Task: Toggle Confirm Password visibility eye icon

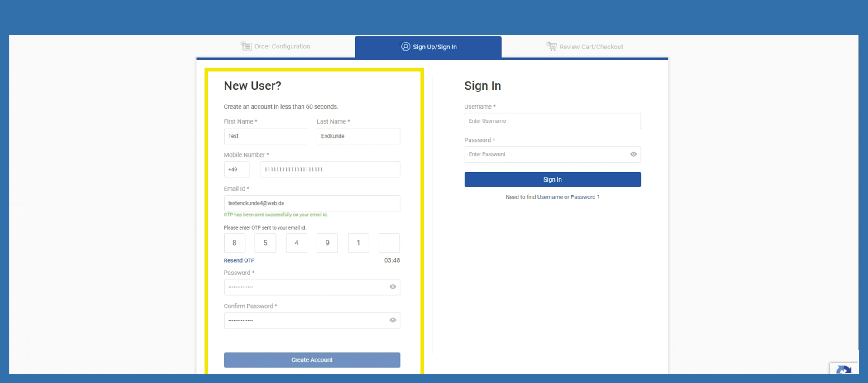Action: tap(393, 321)
